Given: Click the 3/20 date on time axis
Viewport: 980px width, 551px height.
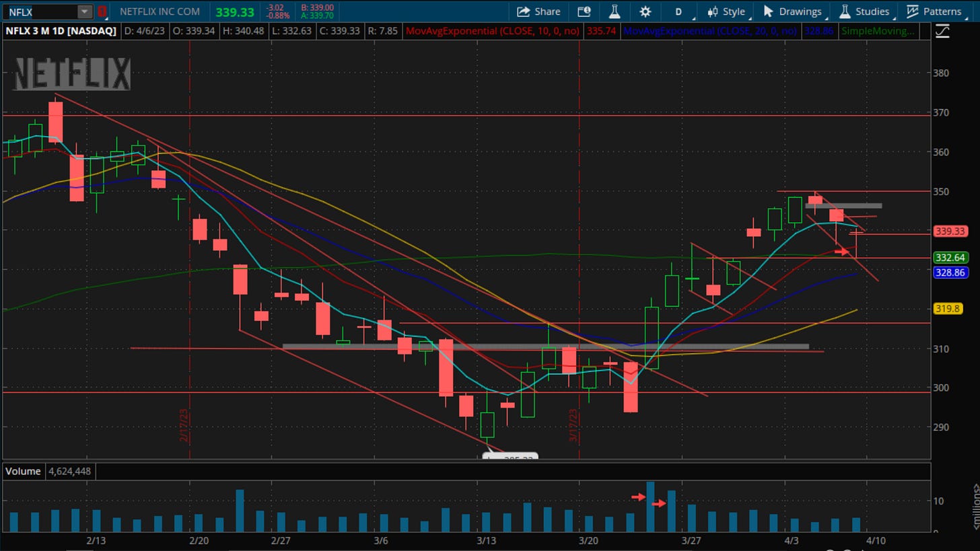Looking at the screenshot, I should (588, 541).
